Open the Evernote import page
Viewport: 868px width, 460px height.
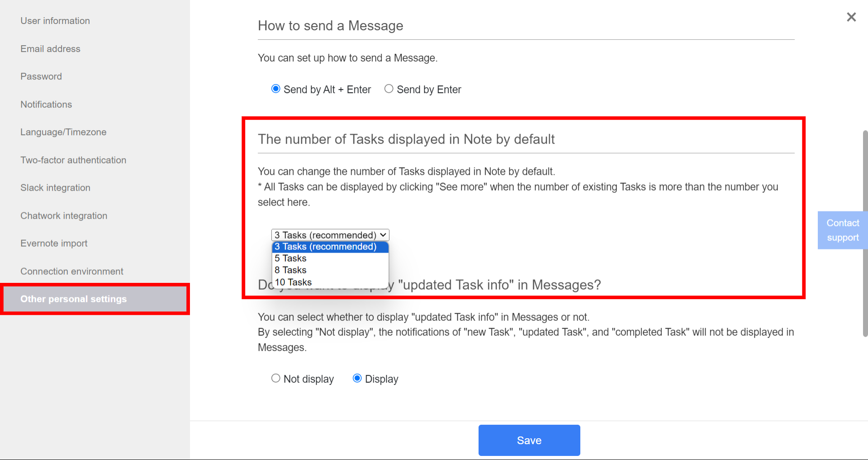(53, 243)
